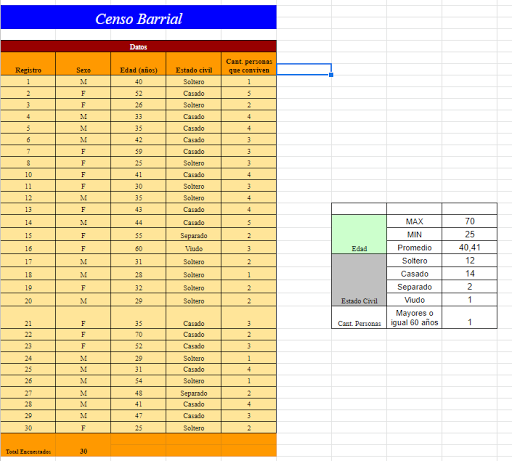The height and width of the screenshot is (461, 512).
Task: Click age 60 in registro 16's row
Action: 138,248
